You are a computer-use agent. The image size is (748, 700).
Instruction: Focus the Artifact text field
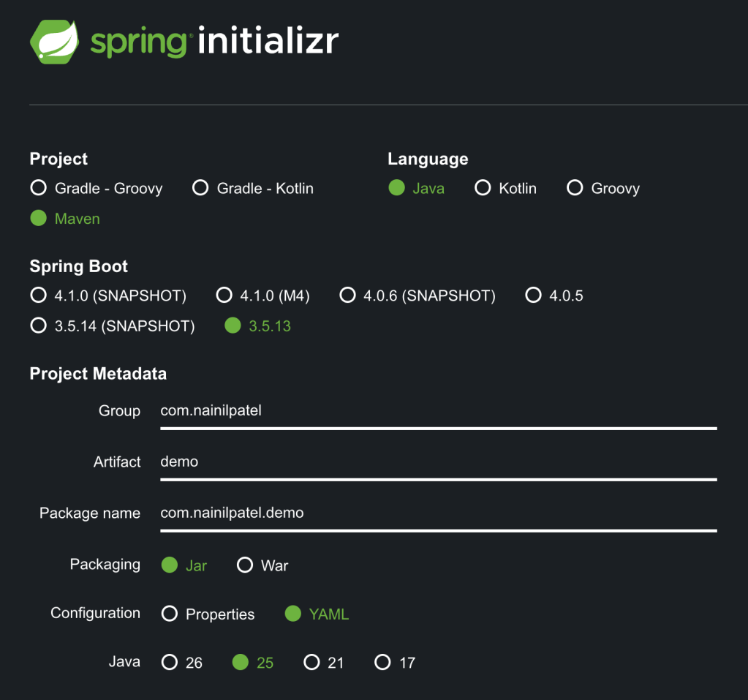click(437, 462)
